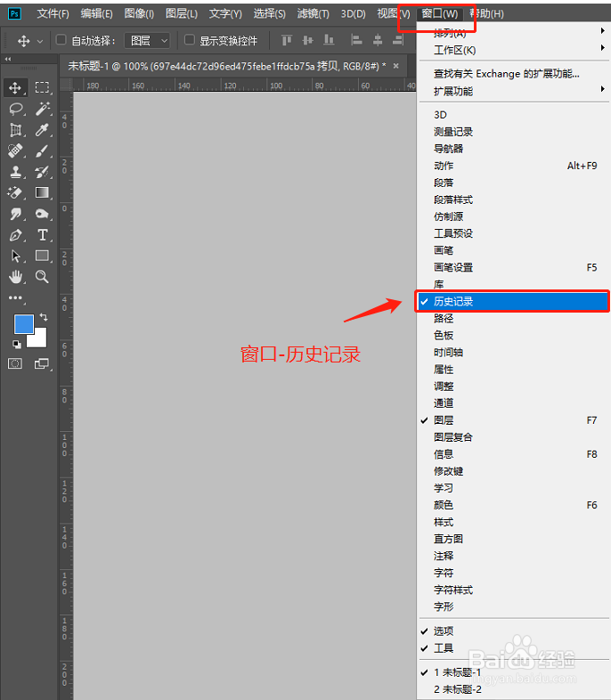Select the Eraser tool

[15, 192]
